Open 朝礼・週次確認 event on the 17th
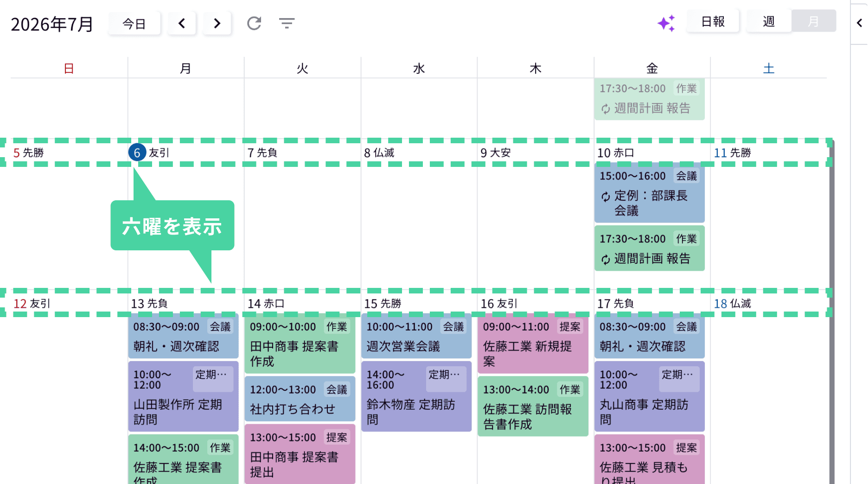This screenshot has width=868, height=484. (x=649, y=337)
